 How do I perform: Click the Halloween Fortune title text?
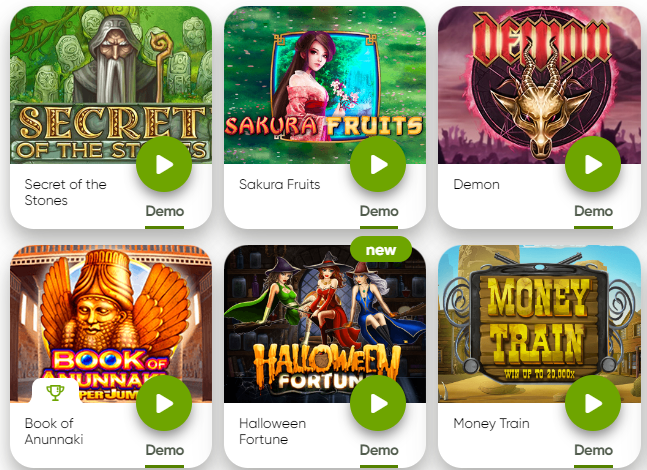click(x=272, y=431)
